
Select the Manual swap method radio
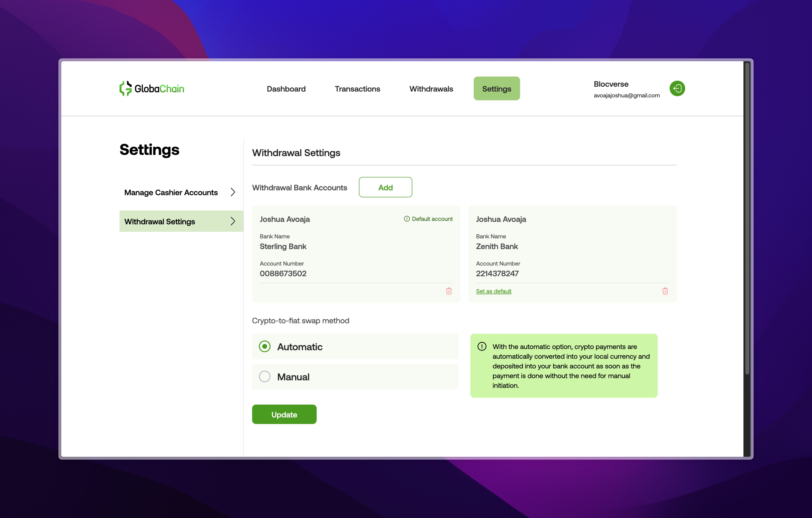click(265, 376)
